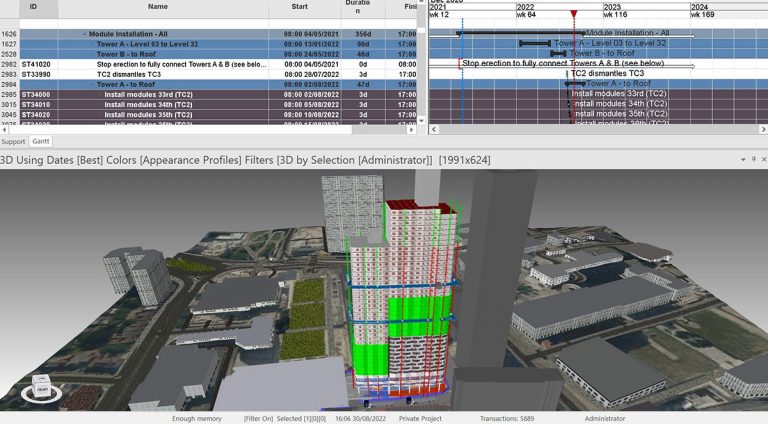Click the Private Project status entry
The width and height of the screenshot is (768, 424).
[420, 419]
